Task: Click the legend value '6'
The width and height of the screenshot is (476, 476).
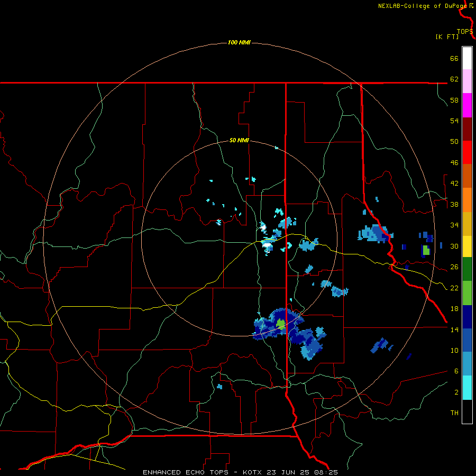Action: click(x=456, y=371)
